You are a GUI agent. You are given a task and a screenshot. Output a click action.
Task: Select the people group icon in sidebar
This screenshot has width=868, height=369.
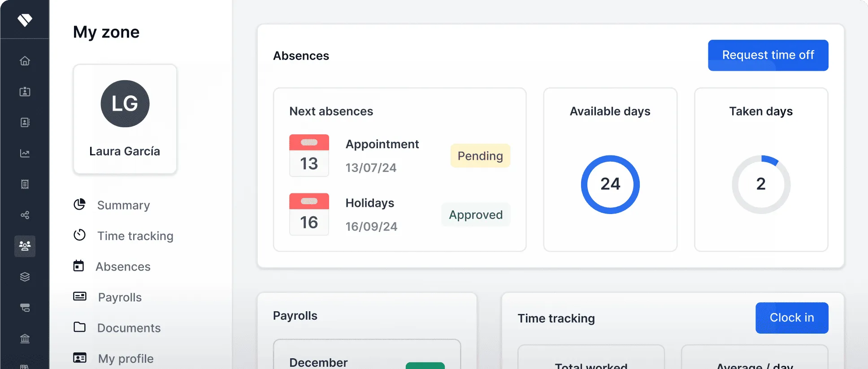(25, 246)
